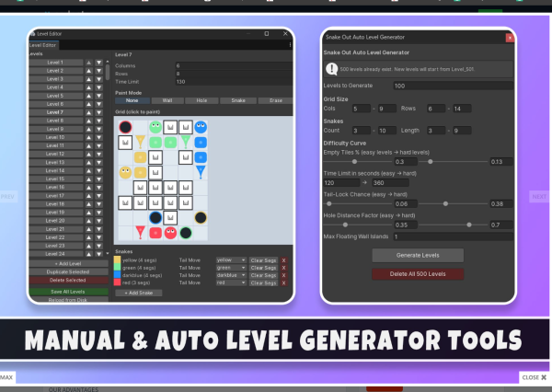The width and height of the screenshot is (552, 392).
Task: Move Level 18 down with its arrow
Action: click(99, 204)
